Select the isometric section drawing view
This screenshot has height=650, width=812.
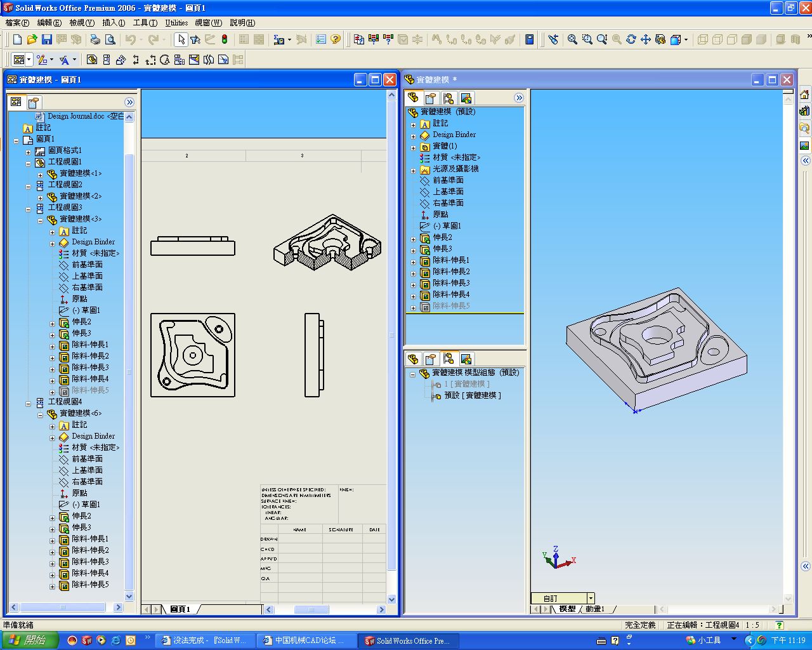[x=327, y=242]
